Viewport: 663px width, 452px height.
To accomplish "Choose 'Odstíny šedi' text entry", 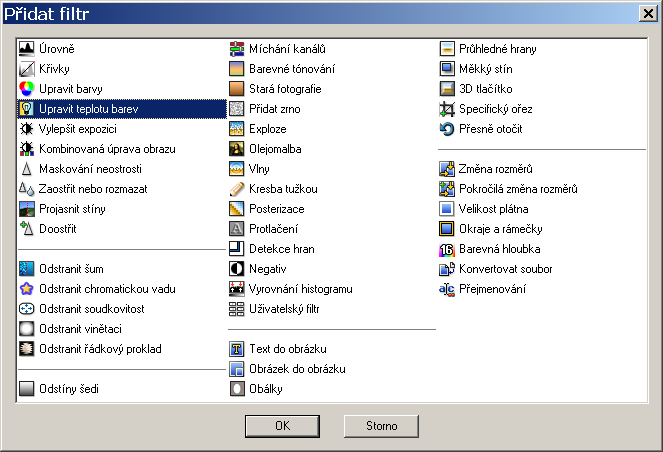I will point(69,389).
